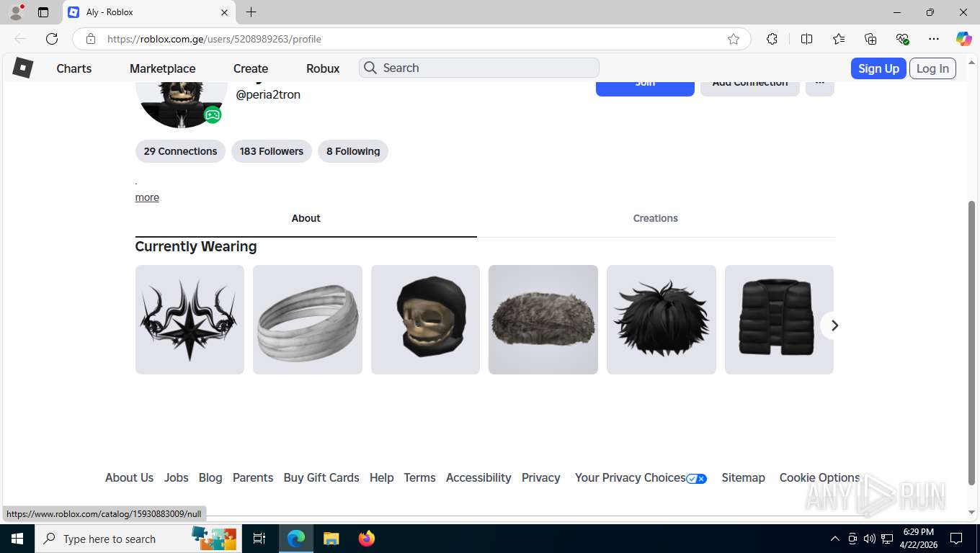Open the Blog footer link

210,477
